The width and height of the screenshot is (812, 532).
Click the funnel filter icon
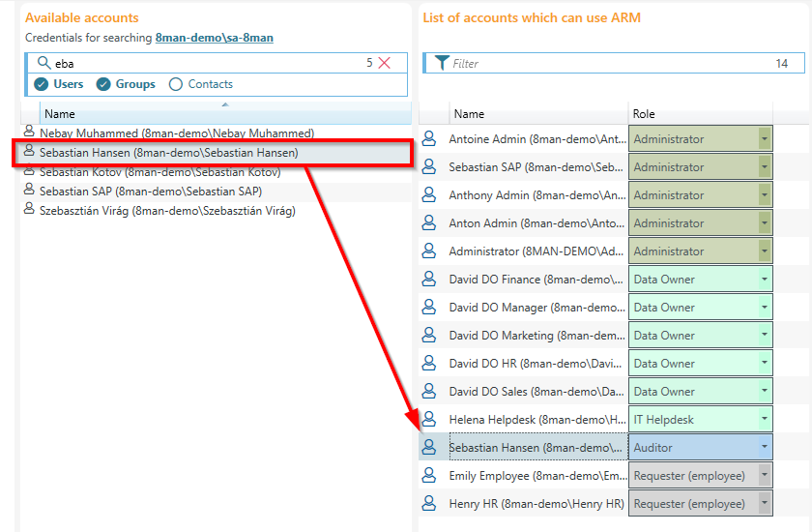441,63
